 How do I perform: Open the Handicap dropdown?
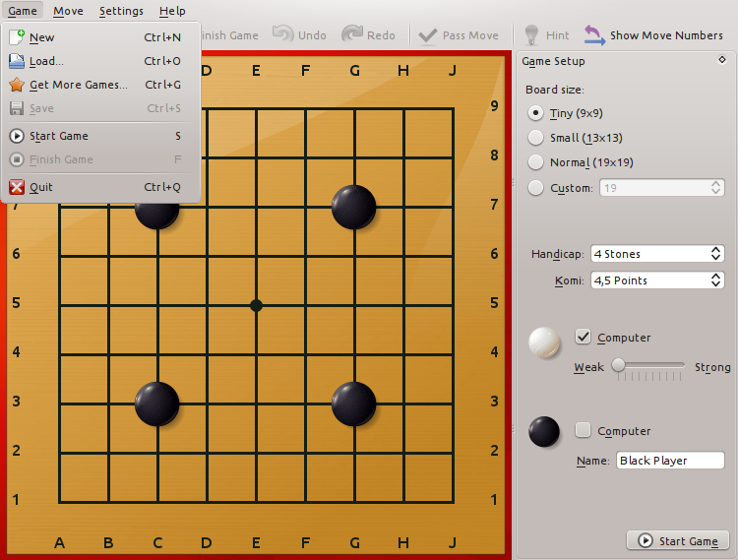657,254
